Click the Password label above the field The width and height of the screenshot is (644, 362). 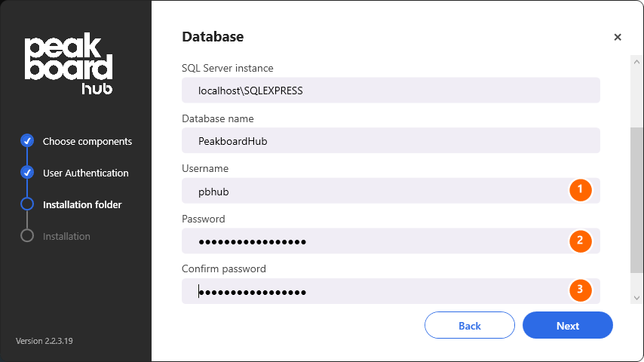tap(204, 219)
